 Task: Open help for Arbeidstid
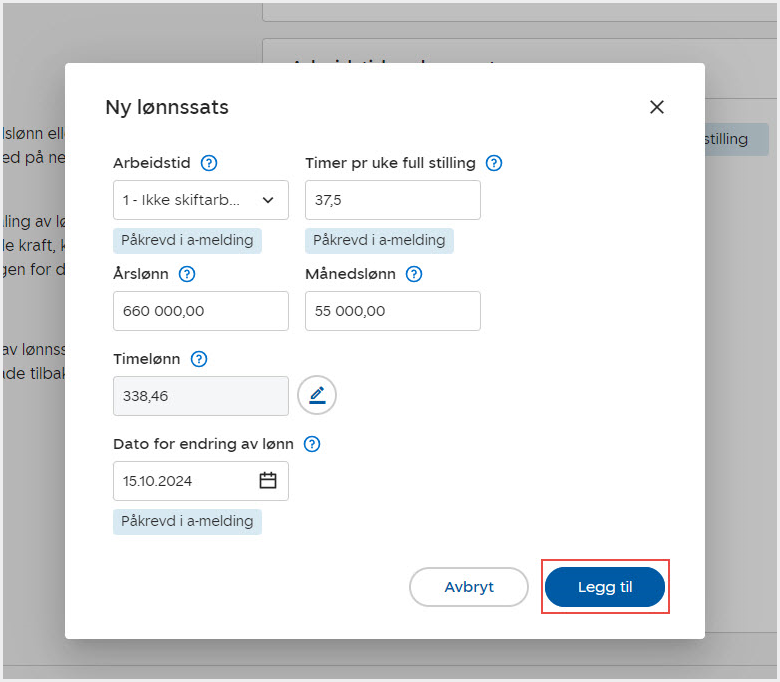pos(209,163)
